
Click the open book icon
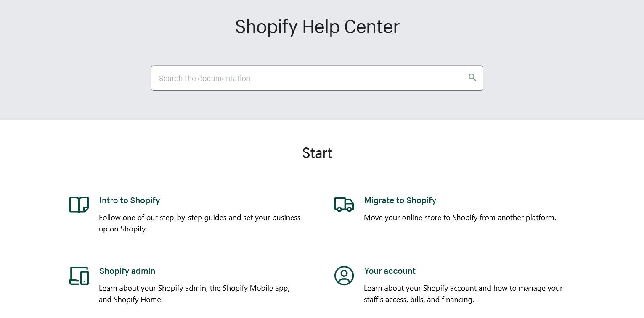coord(79,205)
